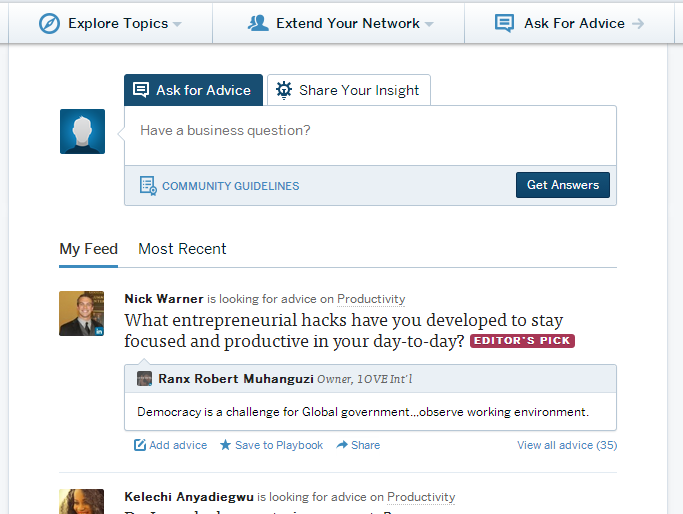The height and width of the screenshot is (514, 683).
Task: Expand the Explore Topics dropdown arrow
Action: click(177, 24)
